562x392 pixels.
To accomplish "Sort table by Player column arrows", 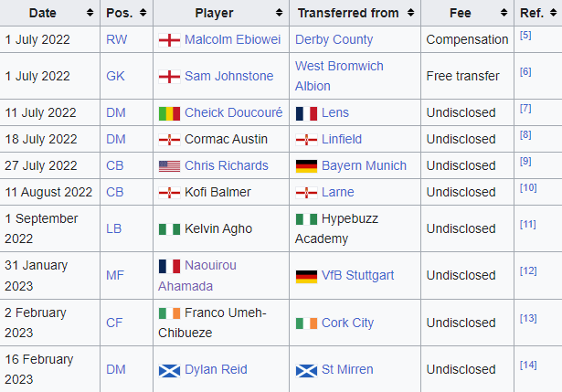I will coord(279,13).
